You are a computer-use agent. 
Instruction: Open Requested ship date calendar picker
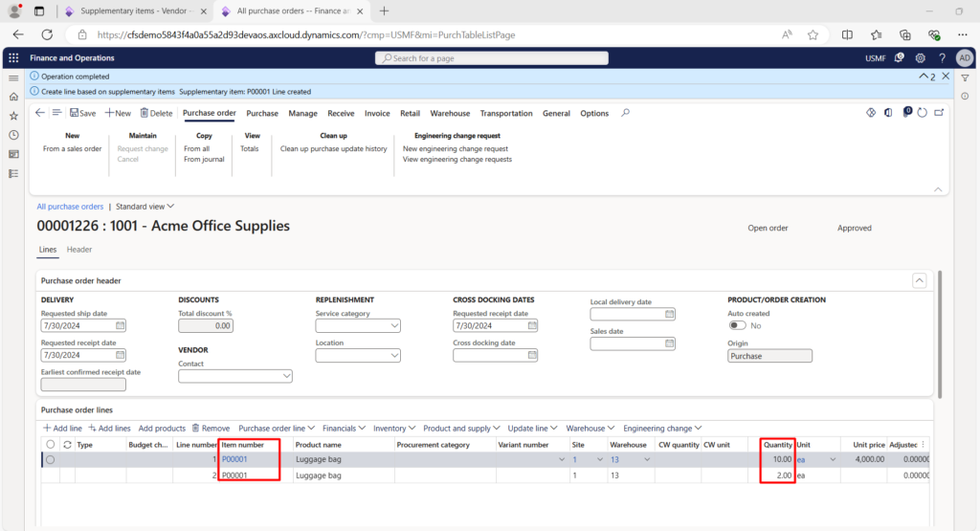click(120, 325)
